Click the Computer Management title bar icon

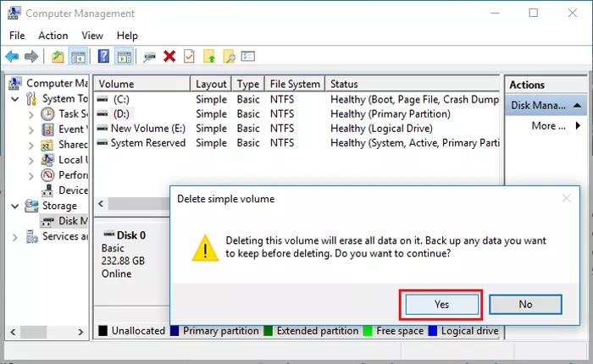(x=14, y=13)
